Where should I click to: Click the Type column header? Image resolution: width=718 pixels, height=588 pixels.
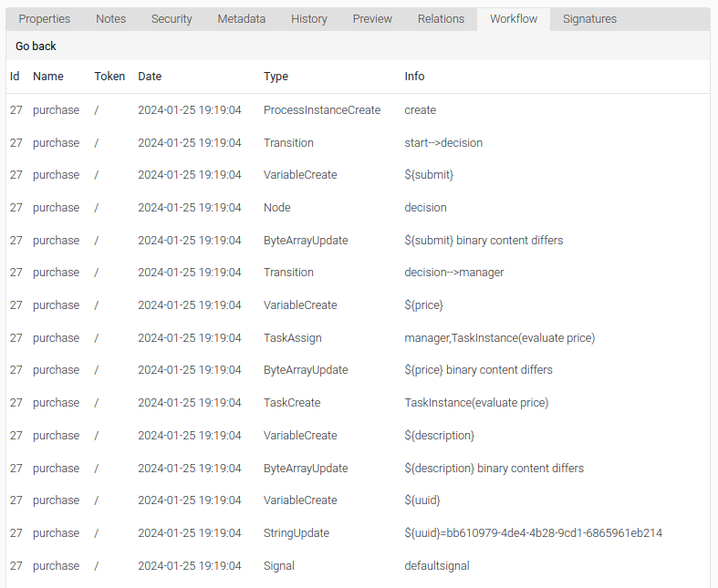coord(276,77)
